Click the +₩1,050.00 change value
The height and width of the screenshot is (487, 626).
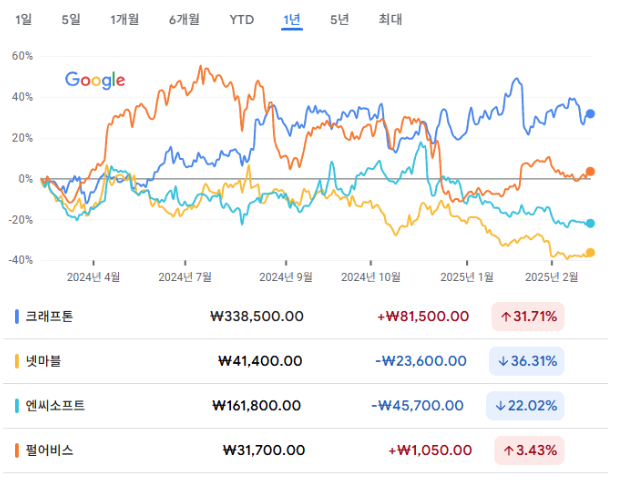(x=430, y=451)
